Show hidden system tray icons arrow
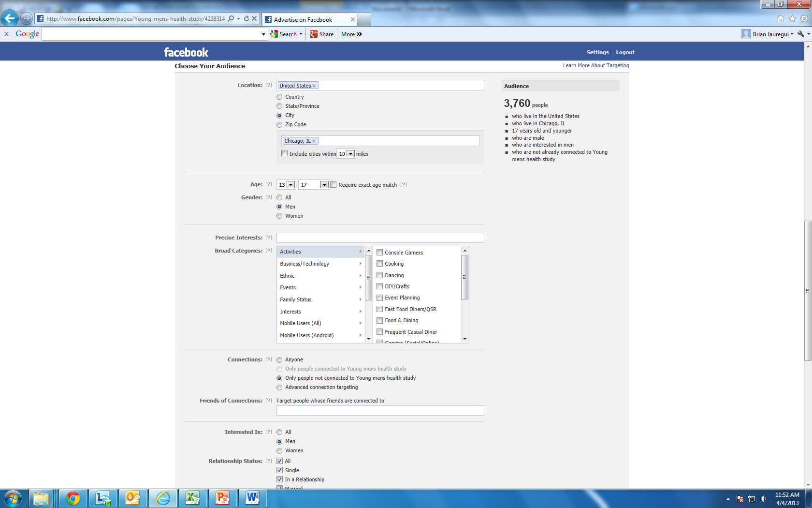Image resolution: width=812 pixels, height=508 pixels. [728, 499]
